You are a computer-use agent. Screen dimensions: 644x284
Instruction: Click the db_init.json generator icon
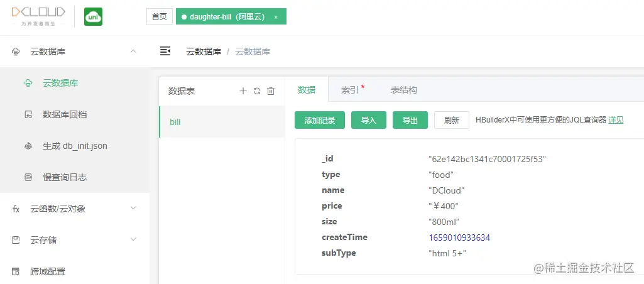pyautogui.click(x=28, y=146)
